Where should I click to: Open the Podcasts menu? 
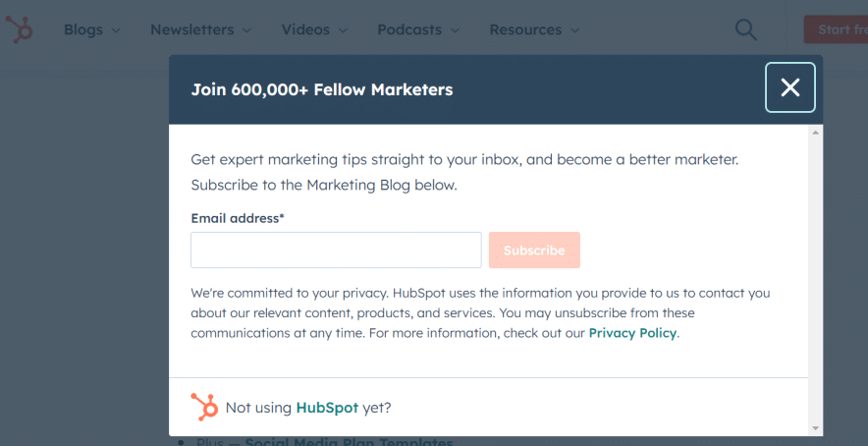[409, 29]
